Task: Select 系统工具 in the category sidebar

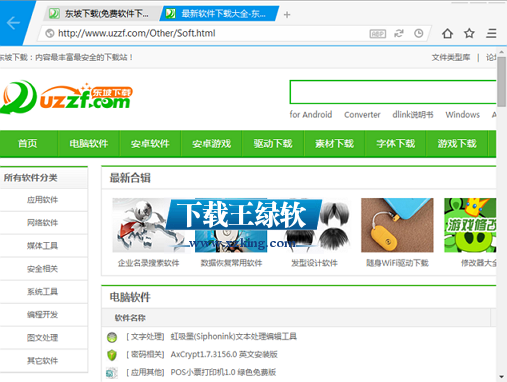Action: [42, 292]
